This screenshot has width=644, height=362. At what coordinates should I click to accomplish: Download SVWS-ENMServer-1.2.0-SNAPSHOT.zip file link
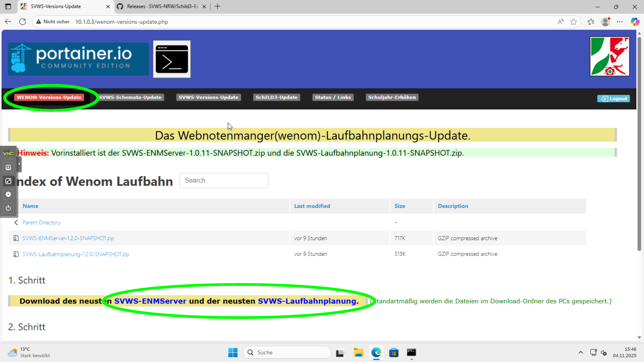click(x=68, y=238)
